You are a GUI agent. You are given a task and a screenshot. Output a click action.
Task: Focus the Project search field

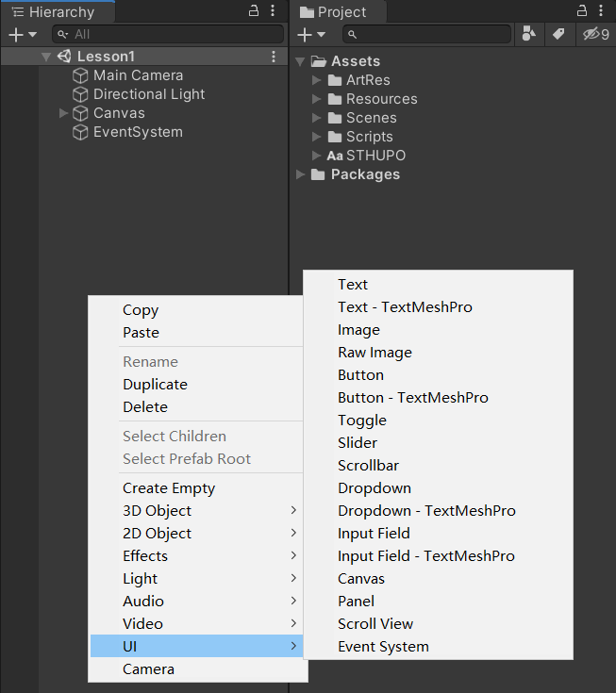pos(426,34)
